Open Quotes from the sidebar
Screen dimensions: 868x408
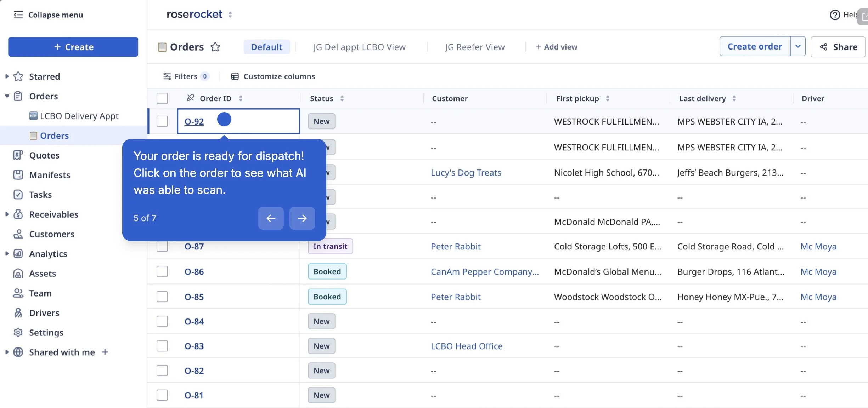[44, 155]
